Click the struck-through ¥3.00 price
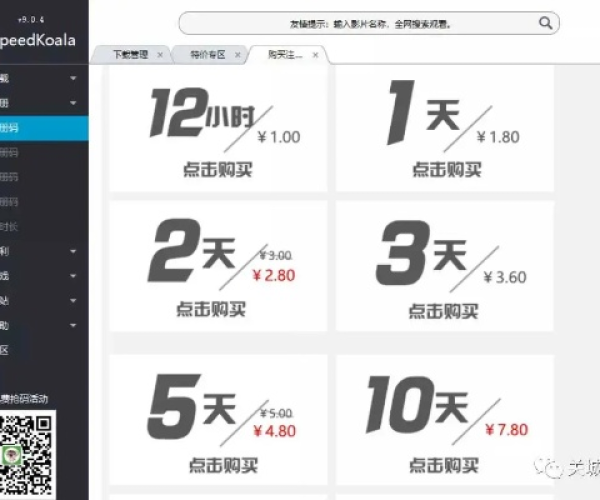Viewport: 600px width, 500px height. pos(276,255)
